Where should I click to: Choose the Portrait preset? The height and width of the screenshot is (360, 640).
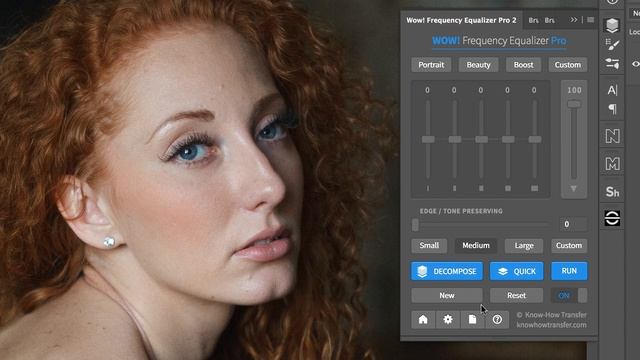pos(431,65)
